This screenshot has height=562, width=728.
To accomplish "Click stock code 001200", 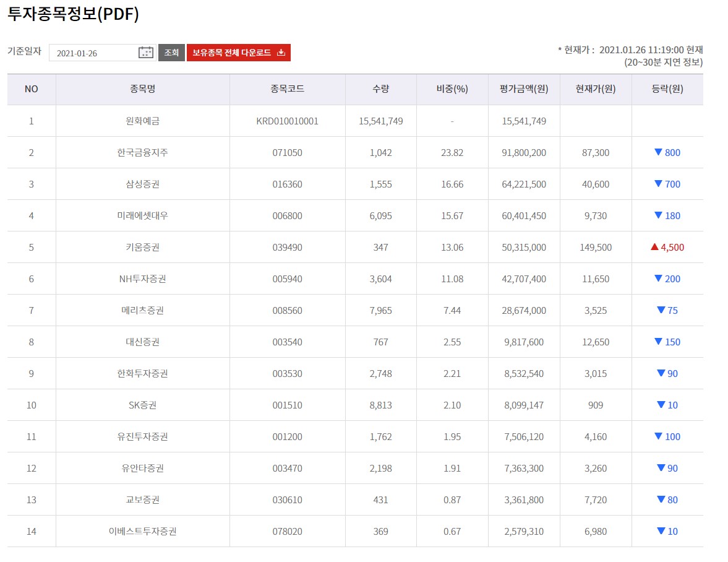I will [288, 437].
